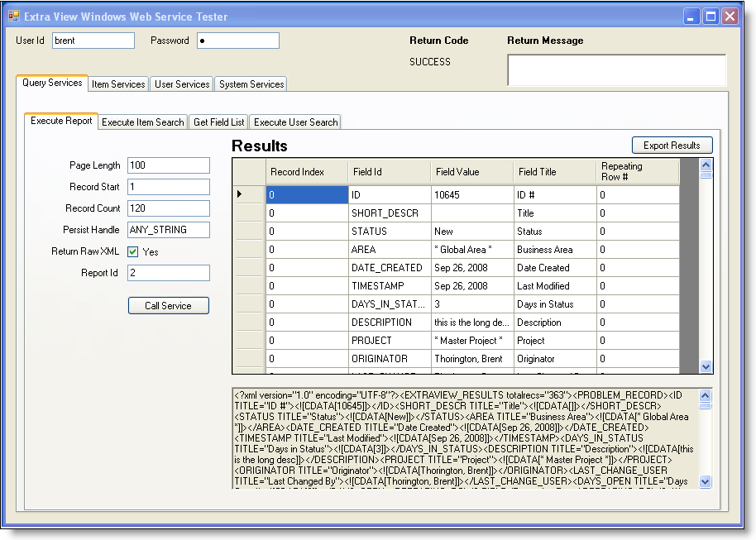Image resolution: width=756 pixels, height=540 pixels.
Task: Click the Field Value column header
Action: click(x=472, y=172)
